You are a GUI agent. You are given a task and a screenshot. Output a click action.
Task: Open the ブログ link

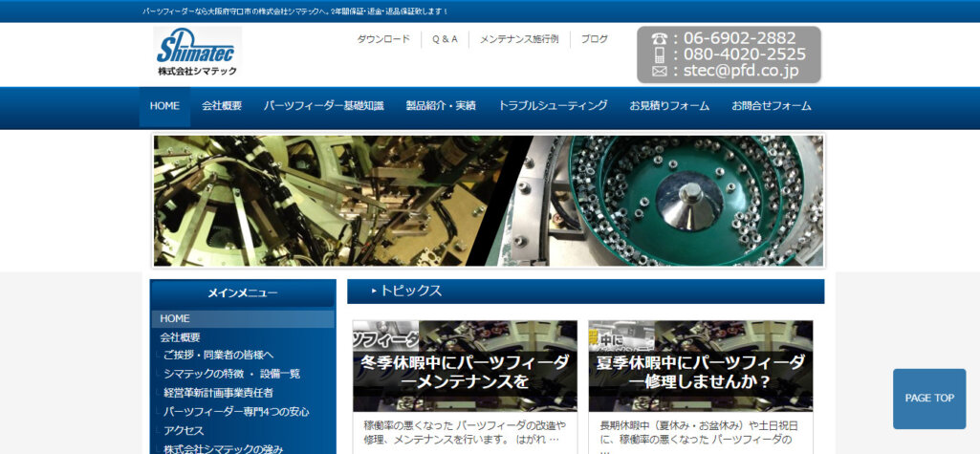coord(594,39)
